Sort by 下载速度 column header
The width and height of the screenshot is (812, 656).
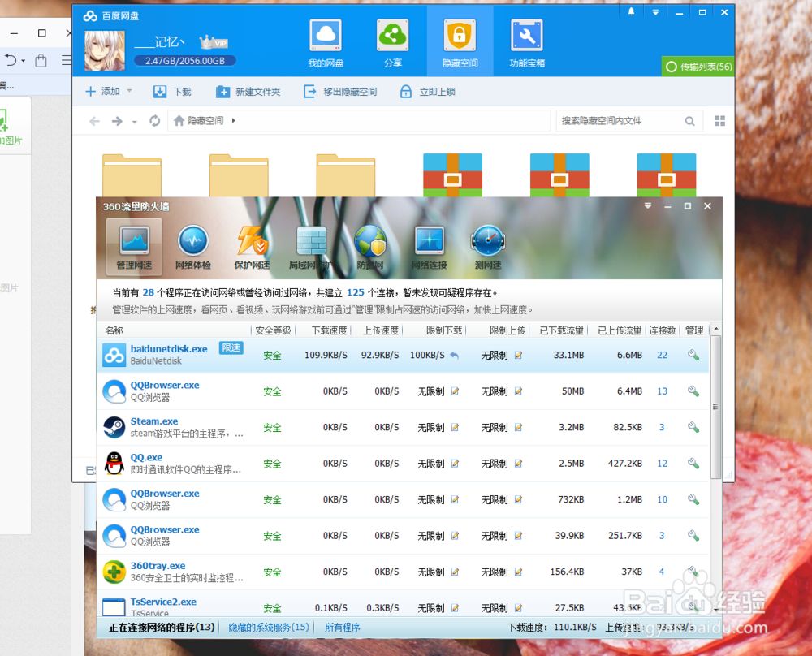pyautogui.click(x=330, y=330)
